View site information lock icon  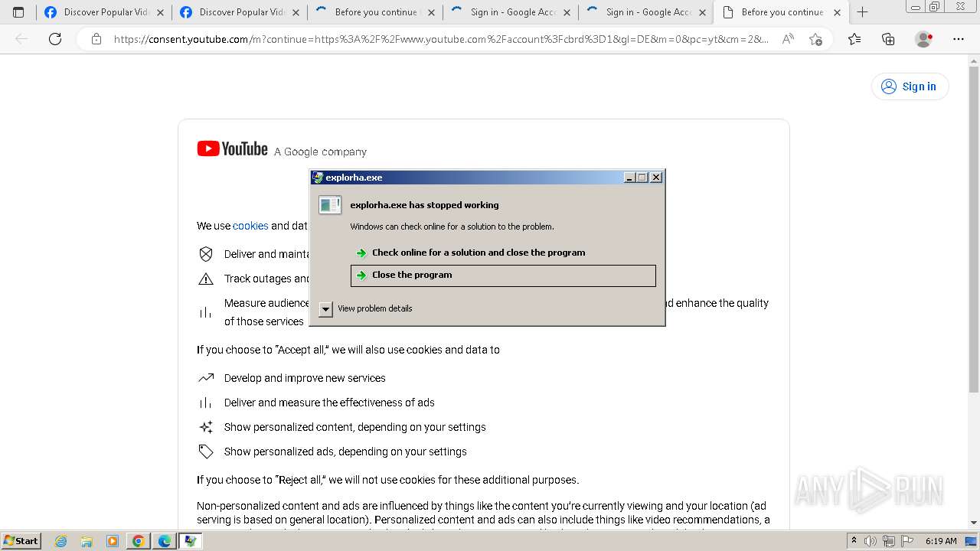96,39
